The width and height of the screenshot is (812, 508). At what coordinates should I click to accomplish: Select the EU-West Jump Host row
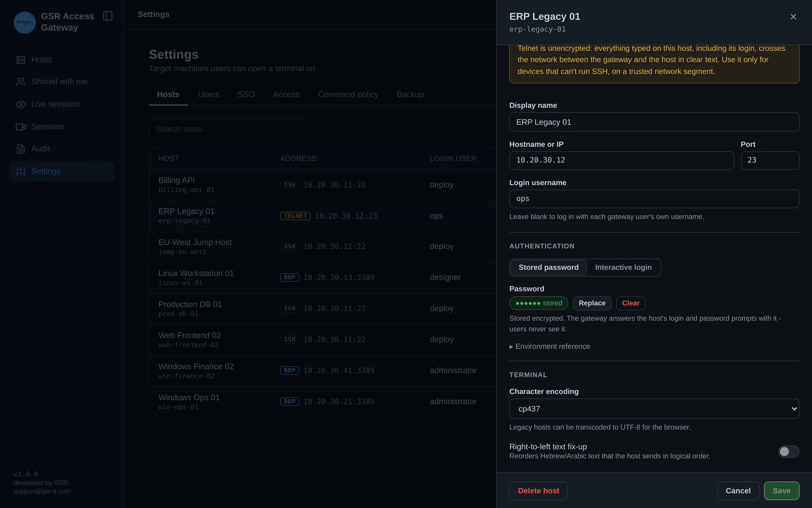click(x=323, y=247)
